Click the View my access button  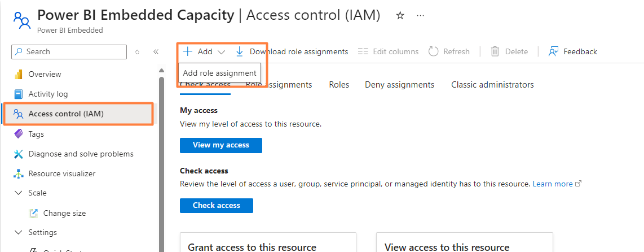220,145
